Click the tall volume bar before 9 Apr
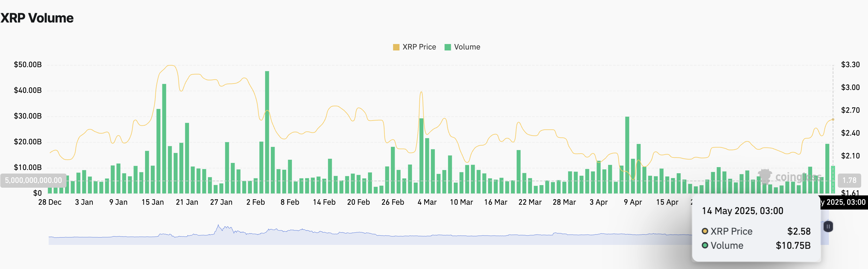Image resolution: width=868 pixels, height=269 pixels. tap(627, 155)
